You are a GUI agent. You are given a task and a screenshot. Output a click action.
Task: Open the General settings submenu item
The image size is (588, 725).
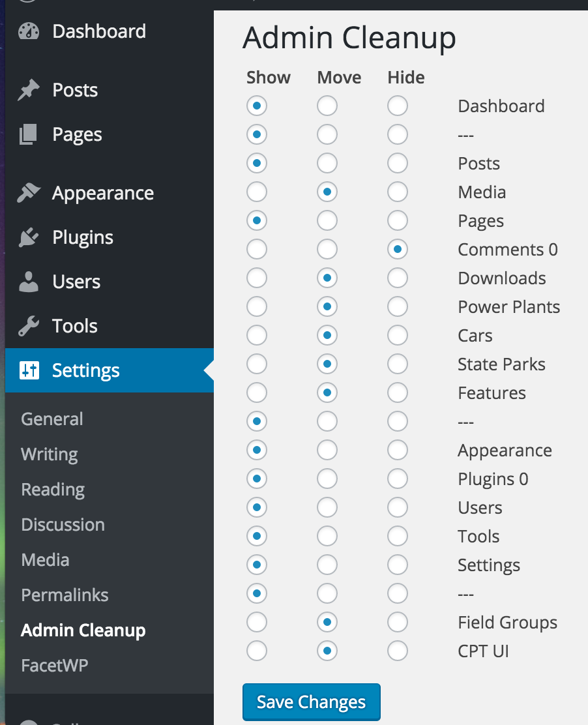pos(52,419)
